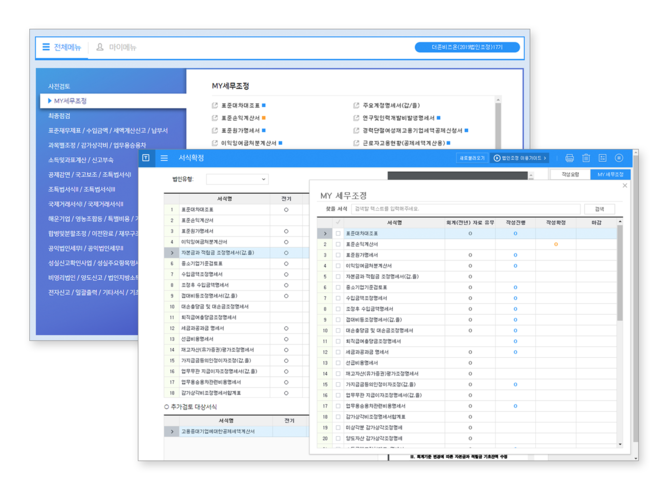Open the 전체메뉴 hamburger menu icon
The image size is (670, 495).
click(45, 47)
